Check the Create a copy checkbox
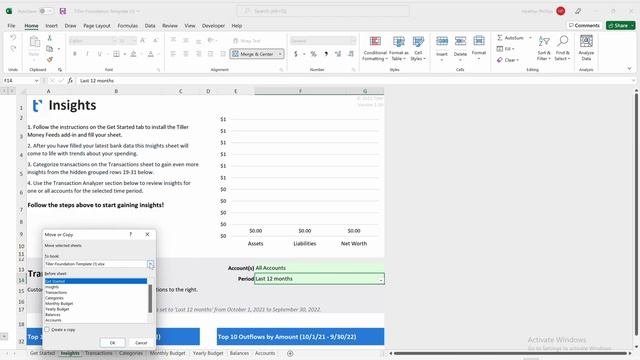 coord(47,329)
